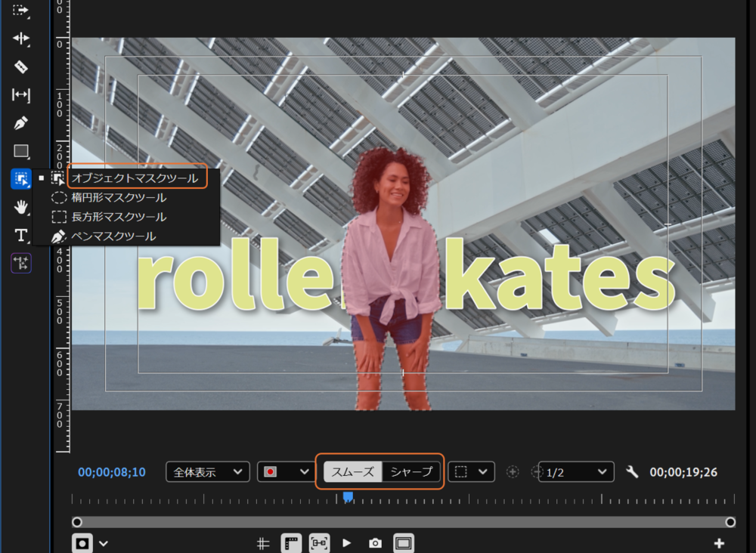
Task: Open the 全体表示 zoom level dropdown
Action: 208,472
